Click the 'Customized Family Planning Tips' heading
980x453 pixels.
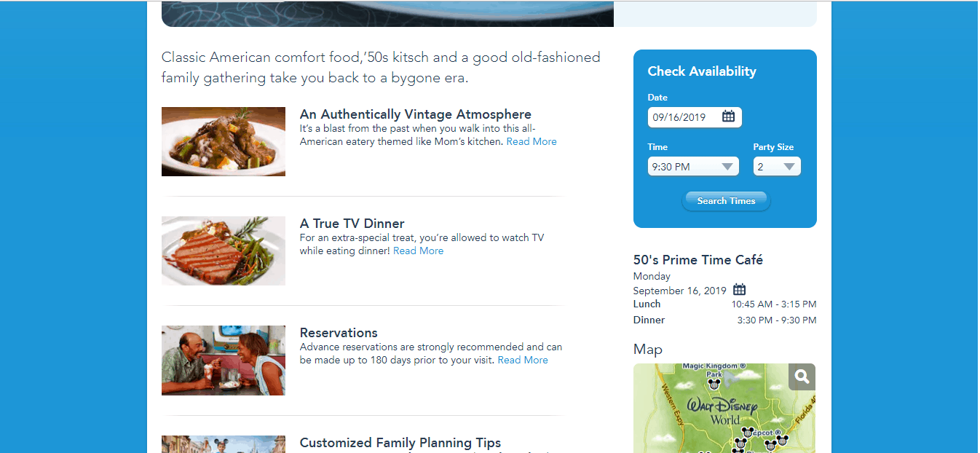(401, 443)
